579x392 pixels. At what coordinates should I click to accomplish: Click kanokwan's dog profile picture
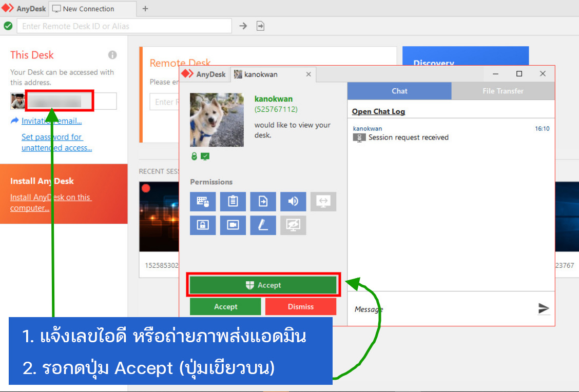[217, 120]
